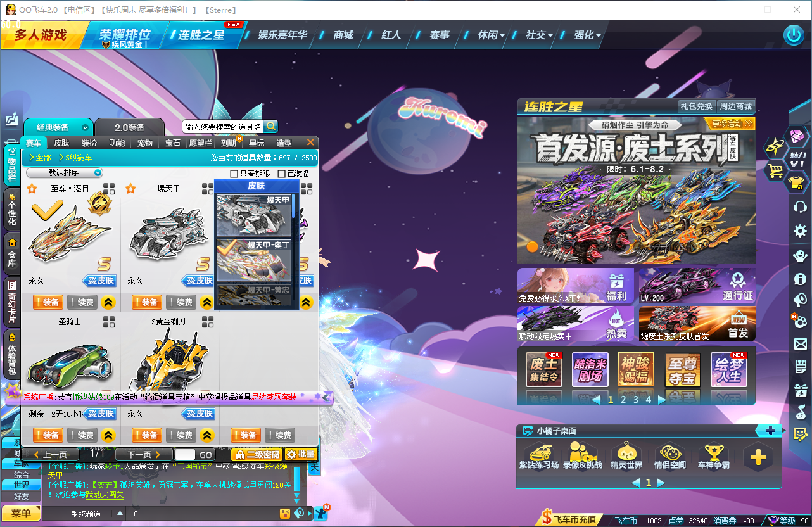Screen dimensions: 812x527
Task: Open 录像&挑战 desktop shortcut
Action: (582, 457)
